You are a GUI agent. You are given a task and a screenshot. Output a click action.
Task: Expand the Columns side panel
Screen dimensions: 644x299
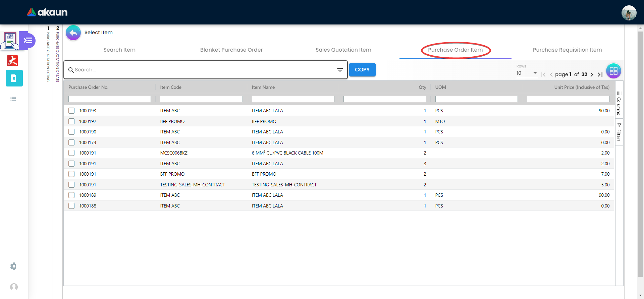(619, 103)
